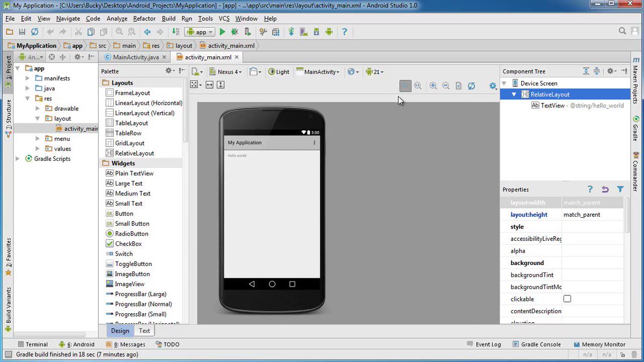
Task: Run the app with green play icon
Action: (222, 32)
